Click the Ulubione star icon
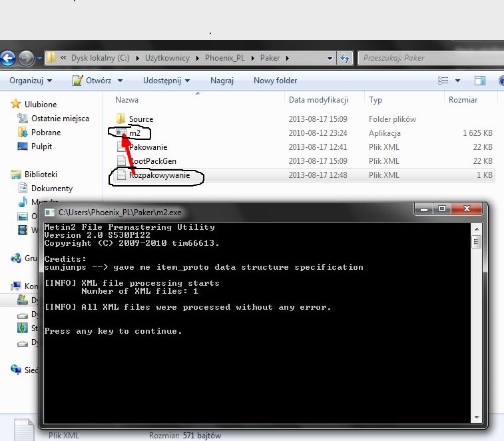 click(x=15, y=104)
